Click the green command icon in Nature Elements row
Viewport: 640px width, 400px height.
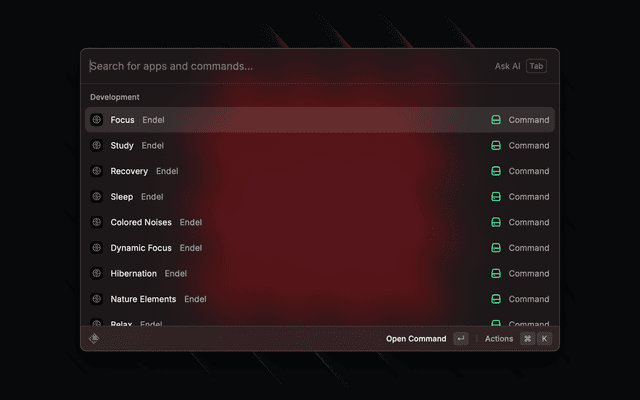(496, 299)
